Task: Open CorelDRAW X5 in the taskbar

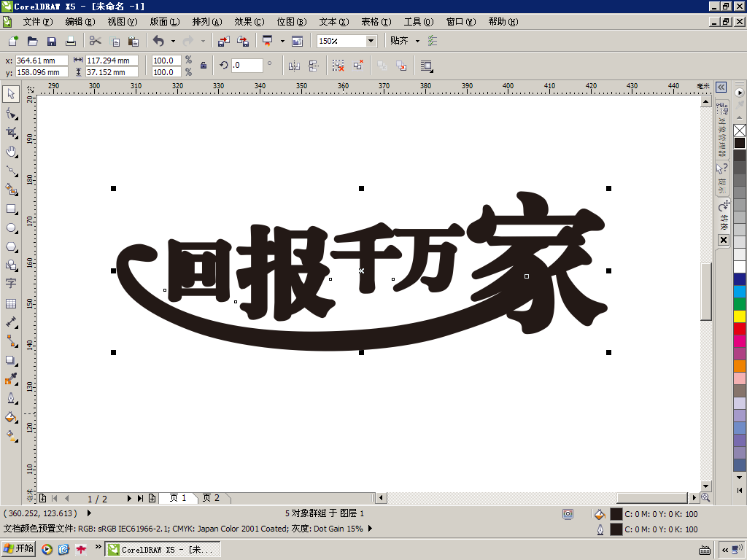Action: point(163,550)
